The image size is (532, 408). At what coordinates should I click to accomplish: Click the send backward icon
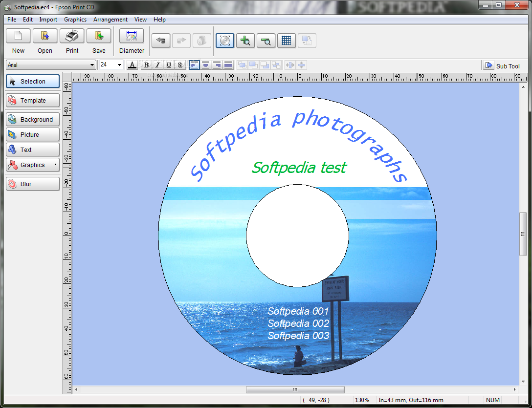(265, 65)
